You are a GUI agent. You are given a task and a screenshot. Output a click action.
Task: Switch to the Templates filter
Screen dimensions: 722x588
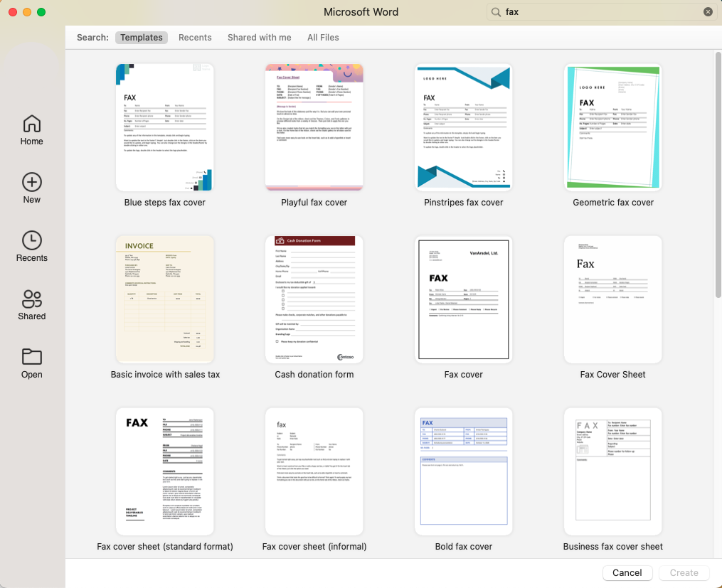[141, 37]
